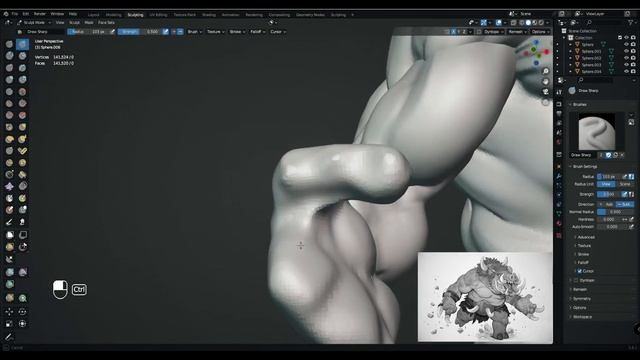The height and width of the screenshot is (360, 640).
Task: Uncheck the Cursor checkbox
Action: [580, 271]
